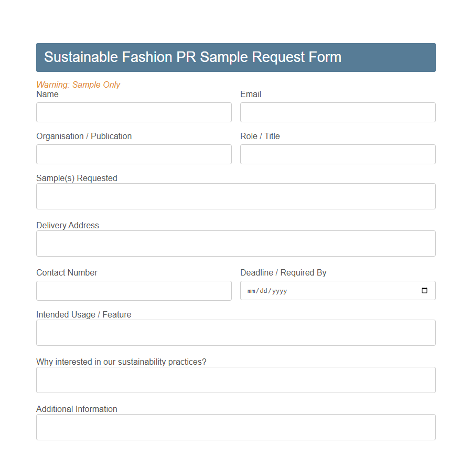
Task: Click the Name field label
Action: point(47,94)
